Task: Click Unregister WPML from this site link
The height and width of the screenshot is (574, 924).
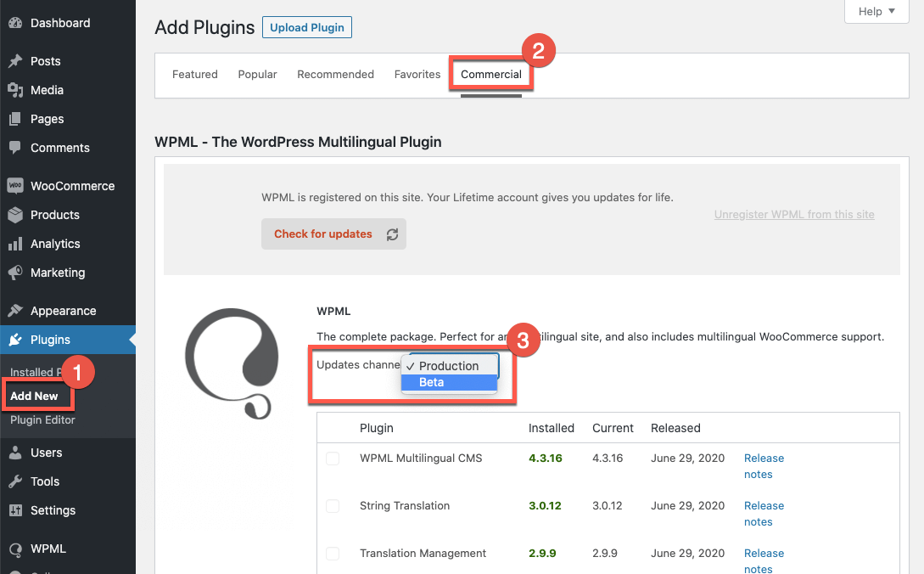Action: pyautogui.click(x=794, y=215)
